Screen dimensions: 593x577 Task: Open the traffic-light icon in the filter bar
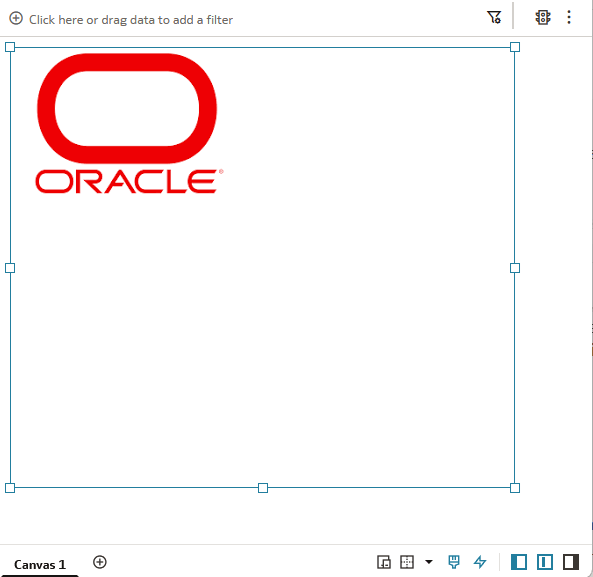click(543, 17)
